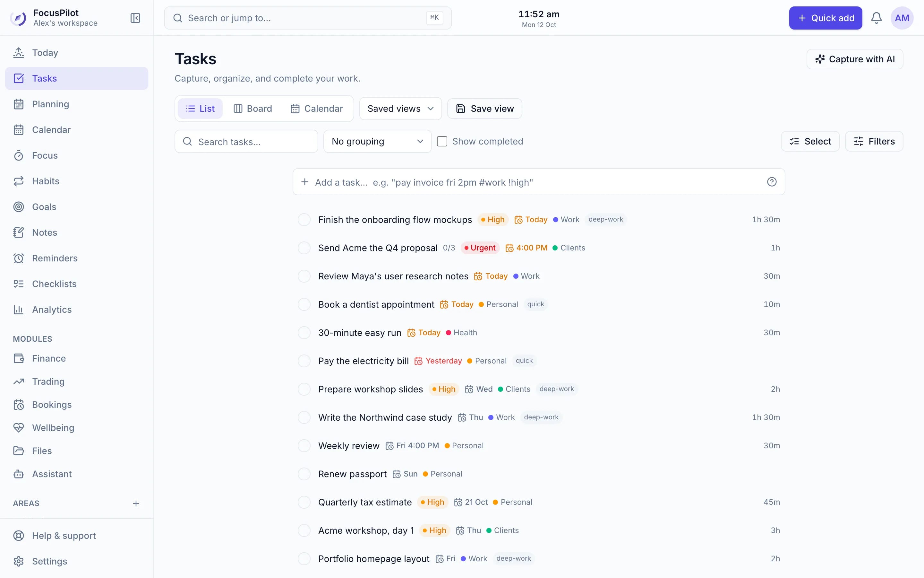Click the Search or jump to bar

(x=308, y=18)
